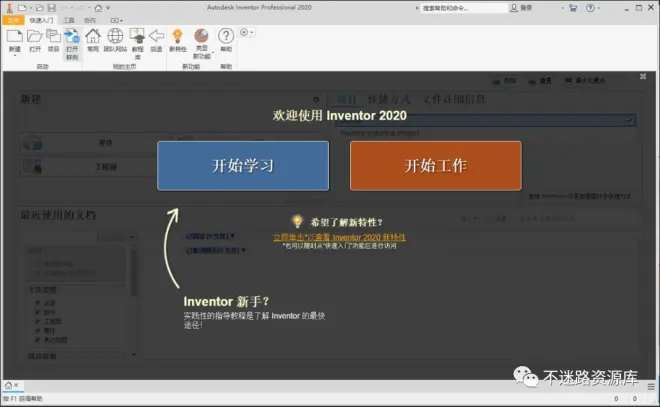Viewport: 660px width, 407px height.
Task: Click the New file icon in quick access toolbar
Action: click(x=22, y=8)
